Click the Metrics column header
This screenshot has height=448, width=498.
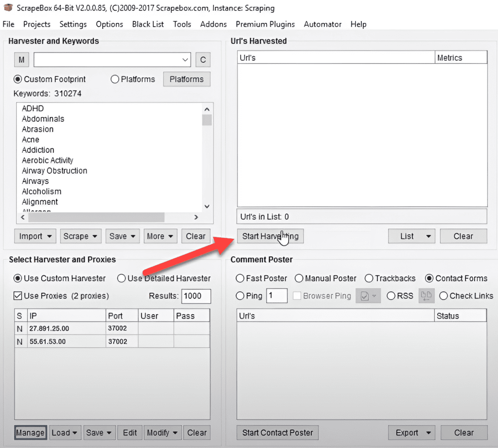pyautogui.click(x=461, y=58)
